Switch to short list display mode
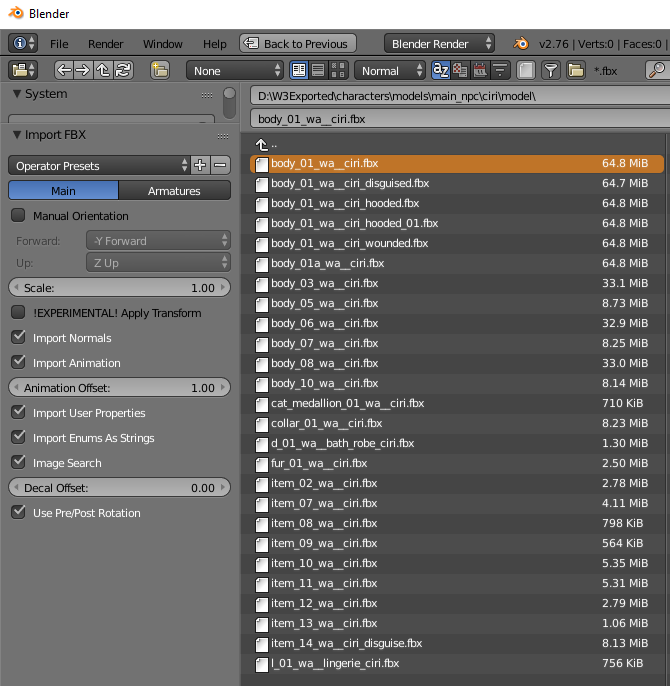 (x=299, y=70)
